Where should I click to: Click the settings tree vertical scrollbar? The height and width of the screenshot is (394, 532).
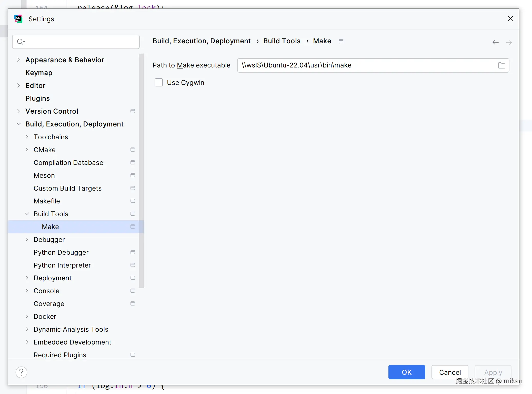[141, 171]
